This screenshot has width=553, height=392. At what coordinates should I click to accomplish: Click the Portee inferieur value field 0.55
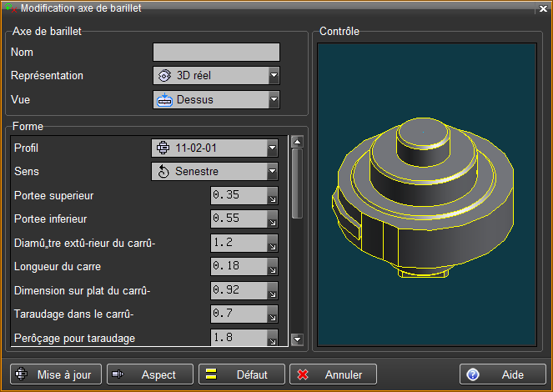[239, 219]
